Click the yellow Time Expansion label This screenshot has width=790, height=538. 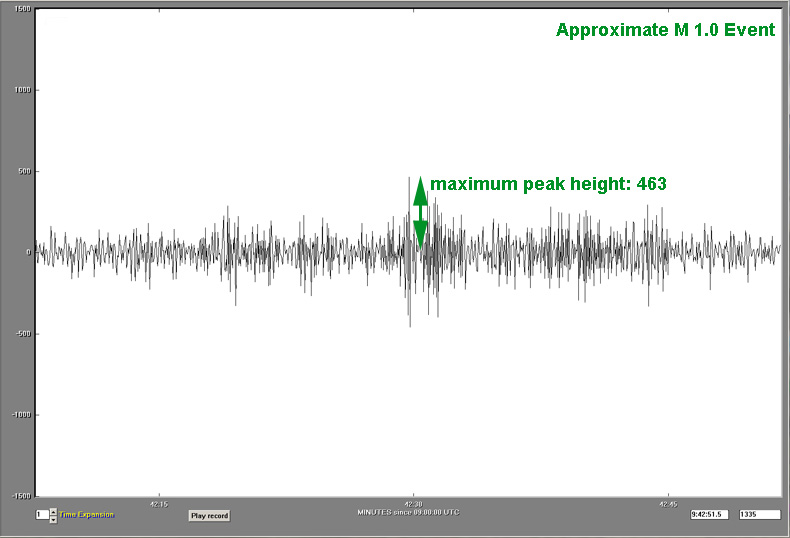pos(87,514)
